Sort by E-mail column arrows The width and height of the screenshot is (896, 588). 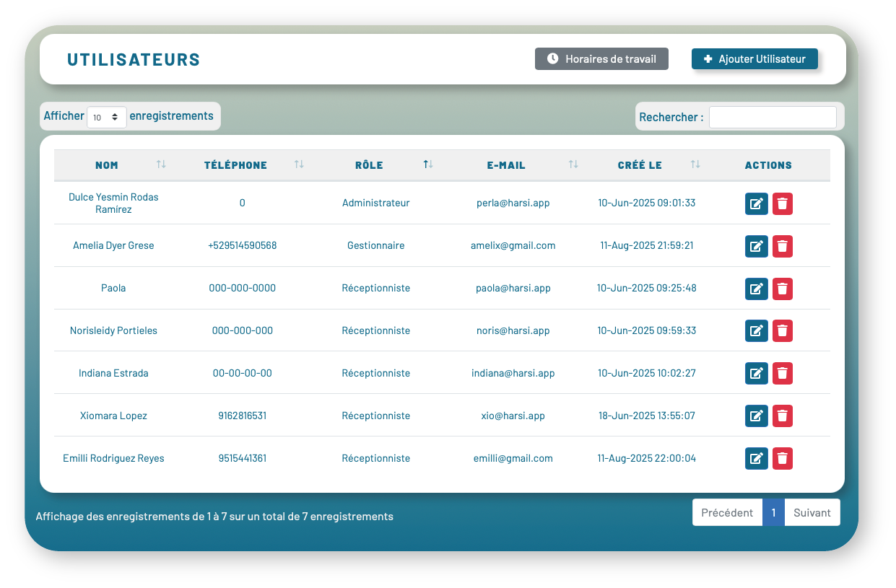573,165
